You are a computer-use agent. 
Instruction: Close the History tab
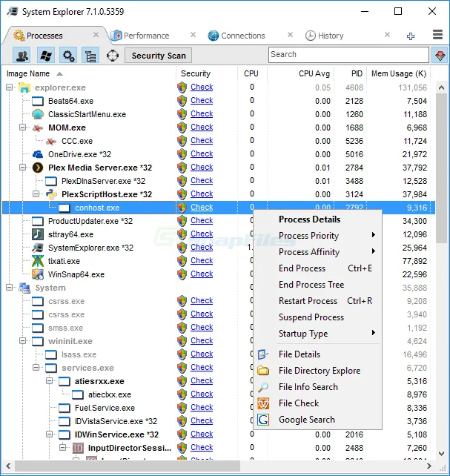[x=387, y=35]
